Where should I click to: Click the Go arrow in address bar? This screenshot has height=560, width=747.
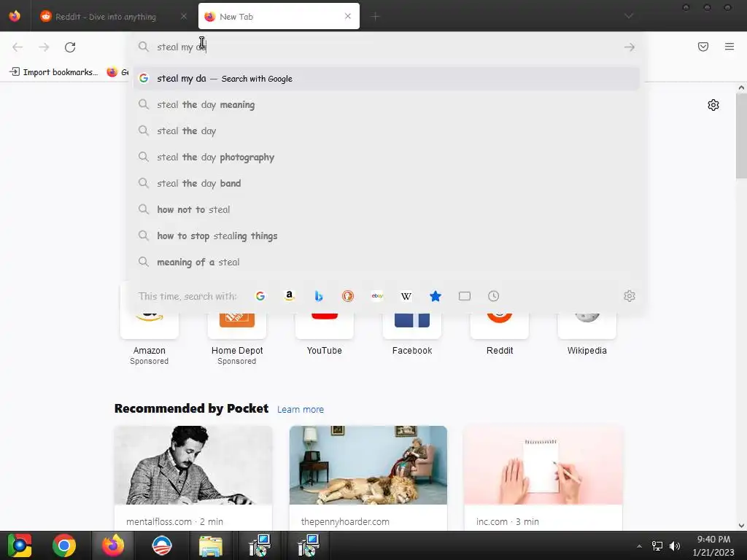tap(630, 47)
